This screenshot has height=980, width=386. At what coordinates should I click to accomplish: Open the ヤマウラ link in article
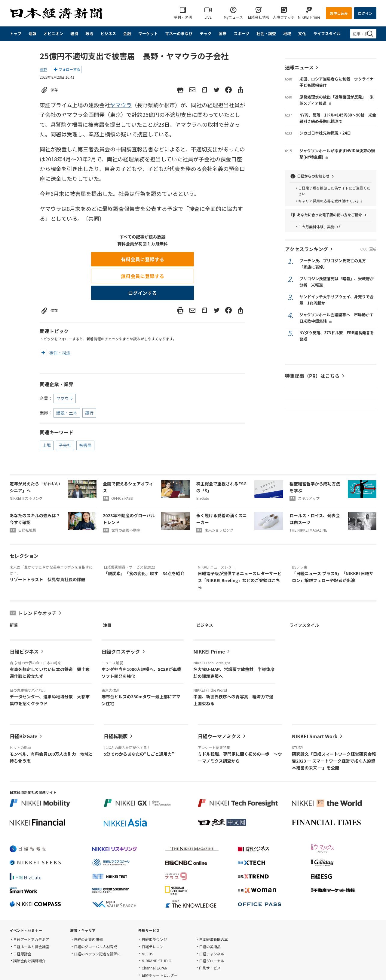(121, 105)
